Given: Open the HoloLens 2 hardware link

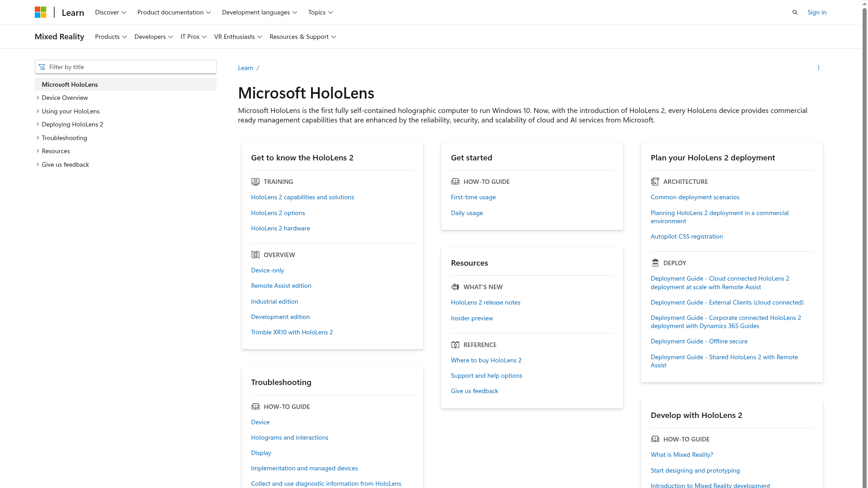Looking at the screenshot, I should pos(280,228).
